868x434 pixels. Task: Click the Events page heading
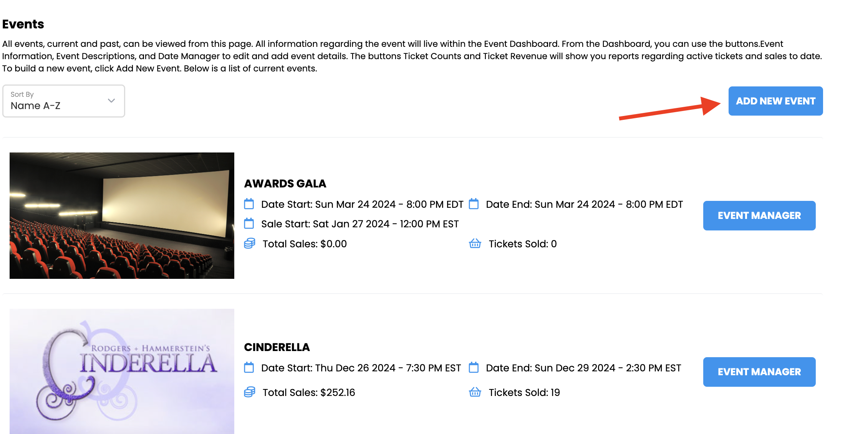click(x=23, y=24)
